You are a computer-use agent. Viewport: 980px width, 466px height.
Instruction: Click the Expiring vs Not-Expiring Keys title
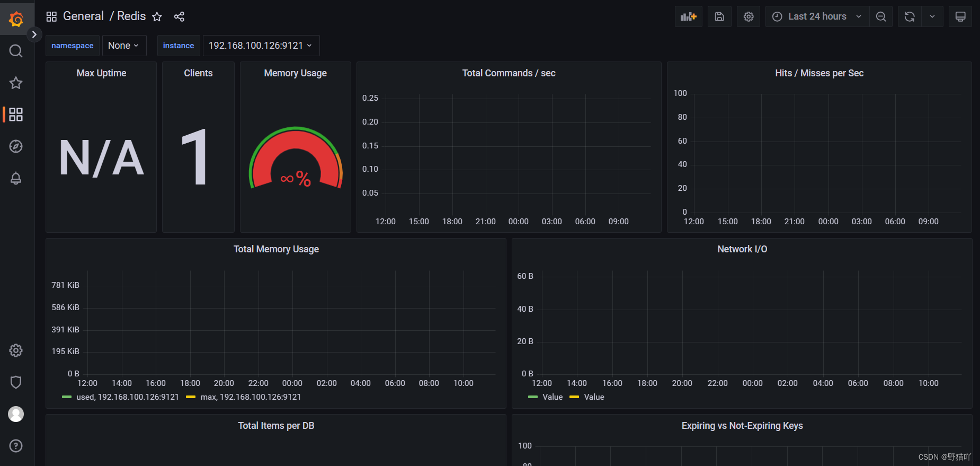click(x=742, y=426)
